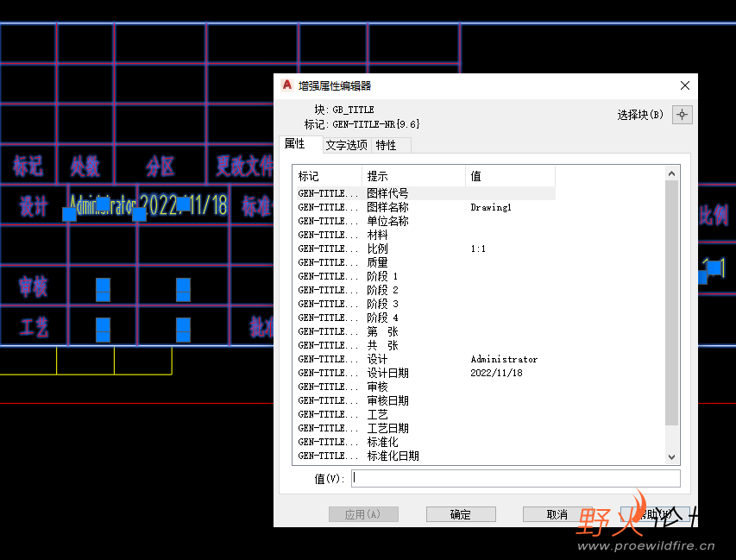Select the 工艺 attribute row
Viewport: 736px width, 560px height.
coord(425,414)
